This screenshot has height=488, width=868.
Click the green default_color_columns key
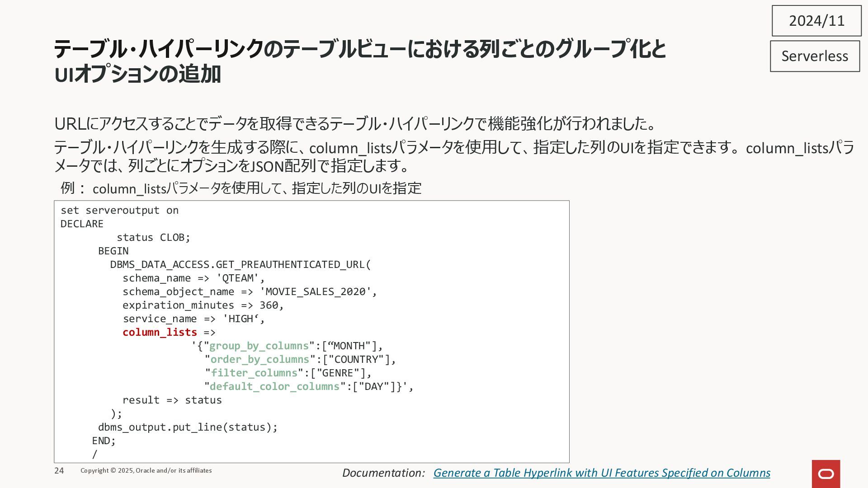click(x=274, y=386)
